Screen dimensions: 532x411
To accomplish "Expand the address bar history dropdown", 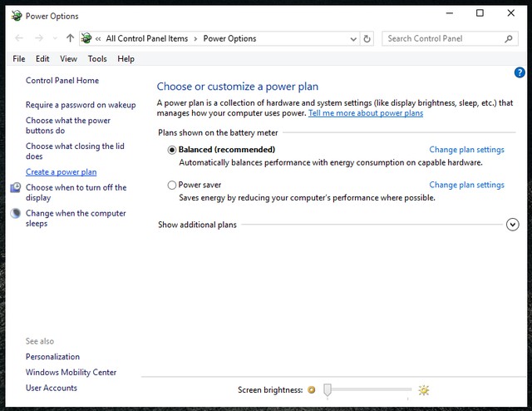I will [x=353, y=39].
